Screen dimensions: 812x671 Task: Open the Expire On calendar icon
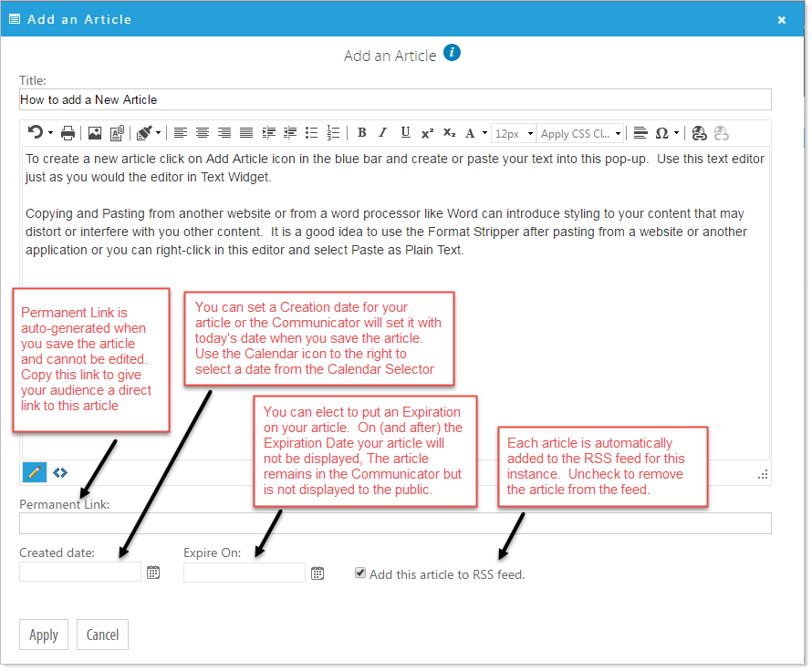[318, 573]
